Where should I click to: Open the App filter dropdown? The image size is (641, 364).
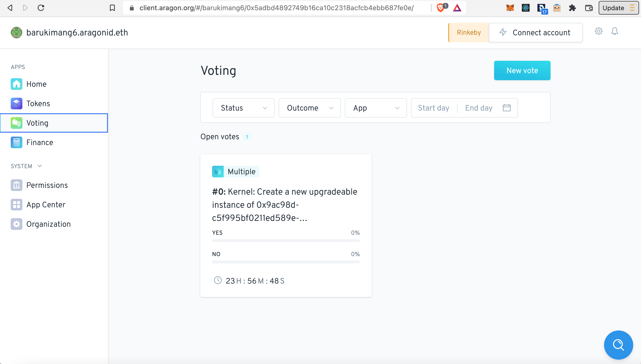pyautogui.click(x=375, y=108)
